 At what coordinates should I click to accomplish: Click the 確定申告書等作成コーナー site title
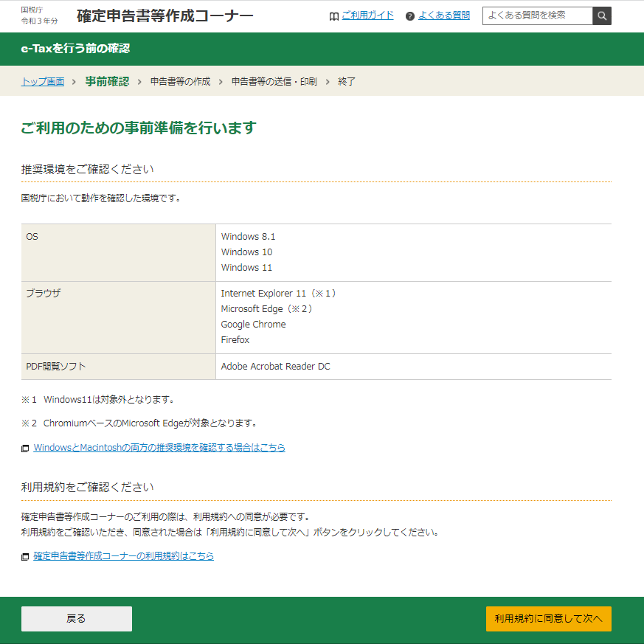[x=165, y=15]
